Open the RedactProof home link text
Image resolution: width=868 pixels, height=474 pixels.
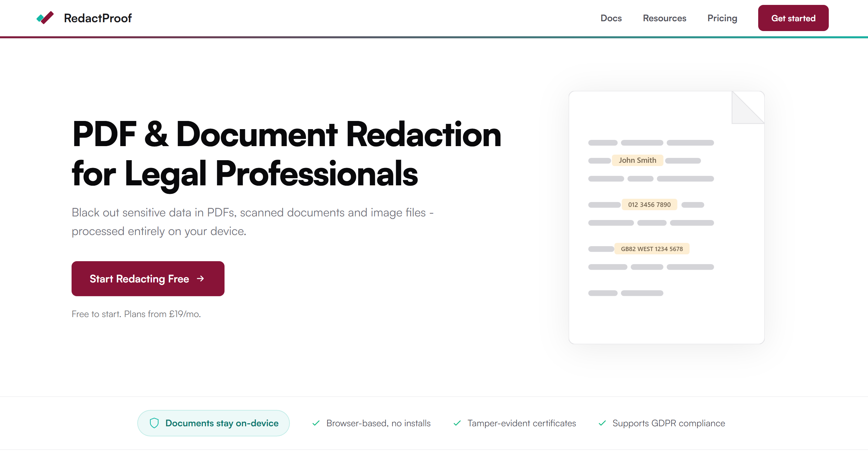98,18
